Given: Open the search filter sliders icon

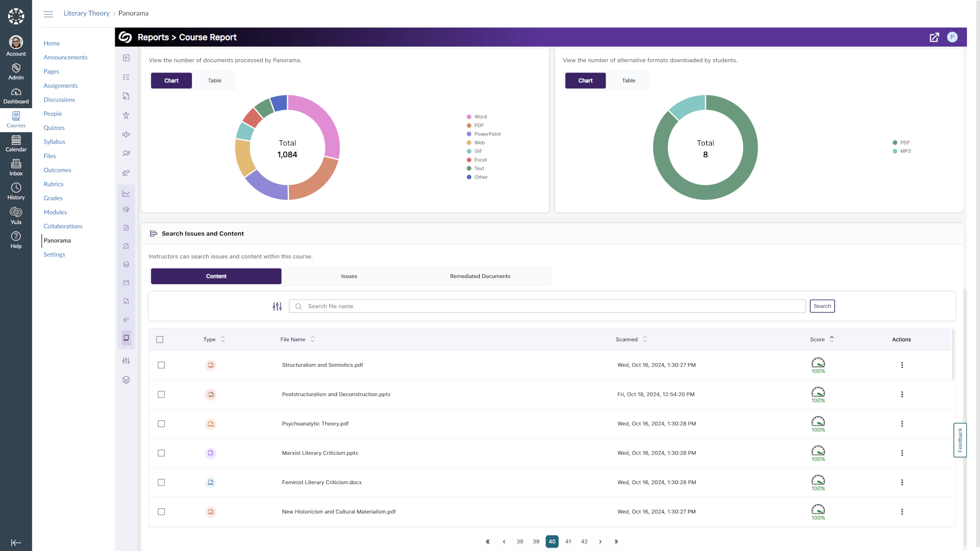Looking at the screenshot, I should coord(277,306).
